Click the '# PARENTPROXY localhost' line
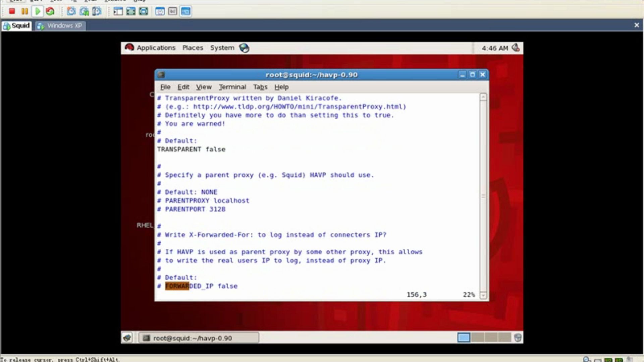Viewport: 644px width, 362px height. (x=203, y=200)
